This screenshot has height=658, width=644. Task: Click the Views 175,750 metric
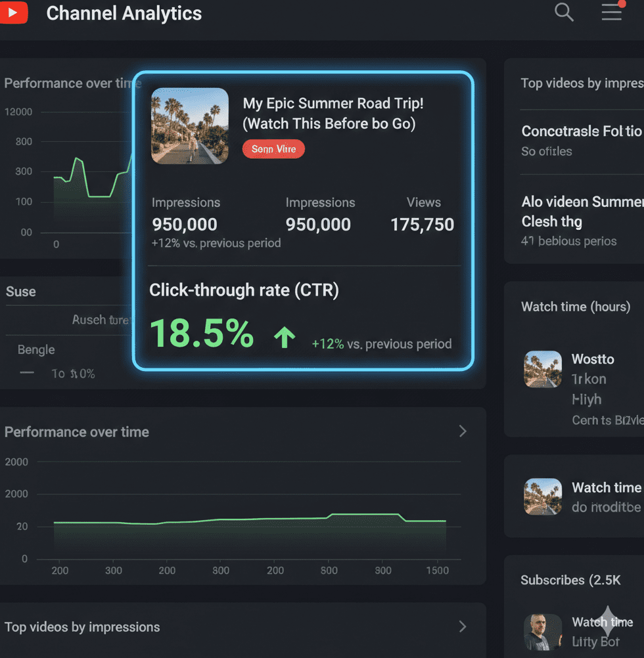tap(423, 225)
